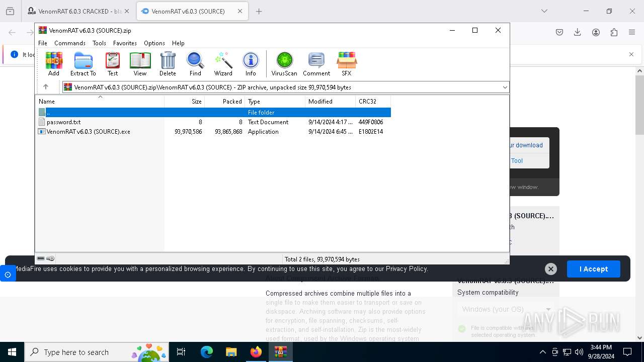The width and height of the screenshot is (644, 362).
Task: Click the key icon in WinRAR status bar
Action: tap(50, 258)
